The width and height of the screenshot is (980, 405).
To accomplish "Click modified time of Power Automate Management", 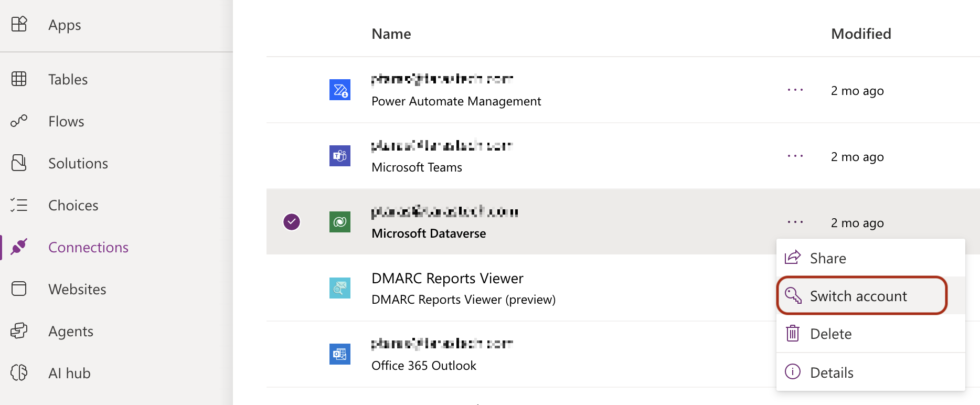I will point(857,91).
